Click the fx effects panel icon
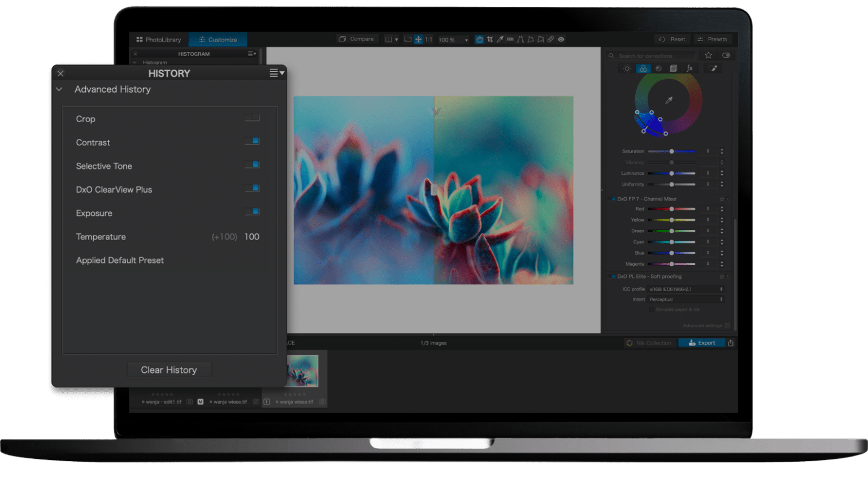Screen dimensions: 868x482 point(689,68)
